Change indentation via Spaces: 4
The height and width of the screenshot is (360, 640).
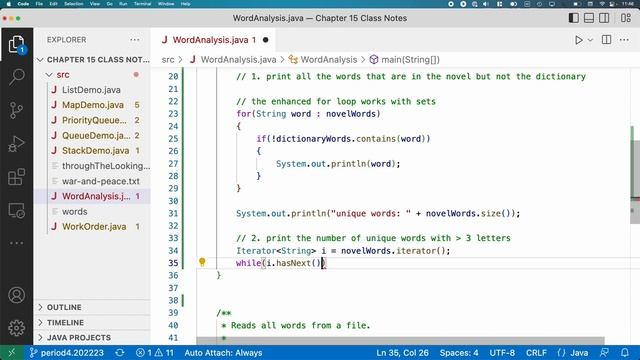(x=459, y=353)
